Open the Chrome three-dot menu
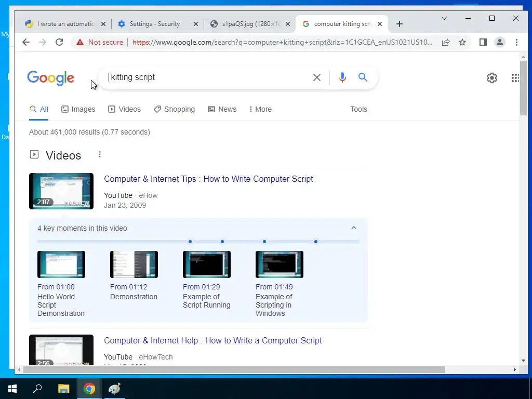This screenshot has height=399, width=532. [516, 42]
